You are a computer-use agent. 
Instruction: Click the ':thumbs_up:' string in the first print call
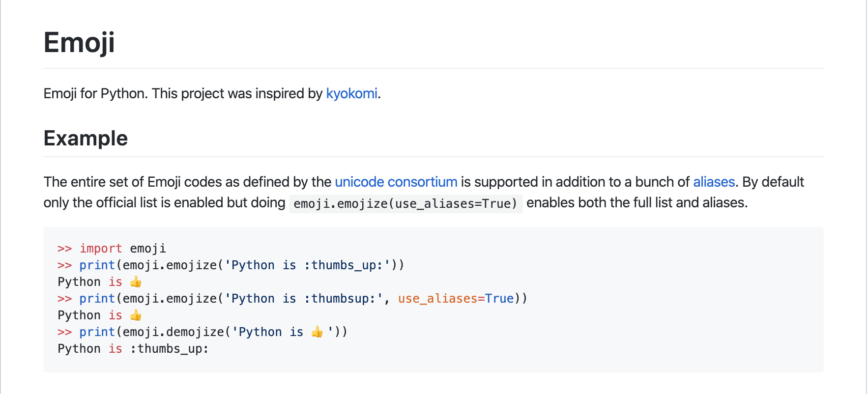point(307,265)
